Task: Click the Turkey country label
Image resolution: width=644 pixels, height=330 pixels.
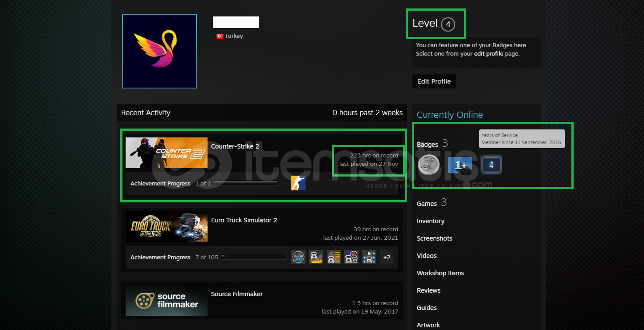Action: pos(234,36)
